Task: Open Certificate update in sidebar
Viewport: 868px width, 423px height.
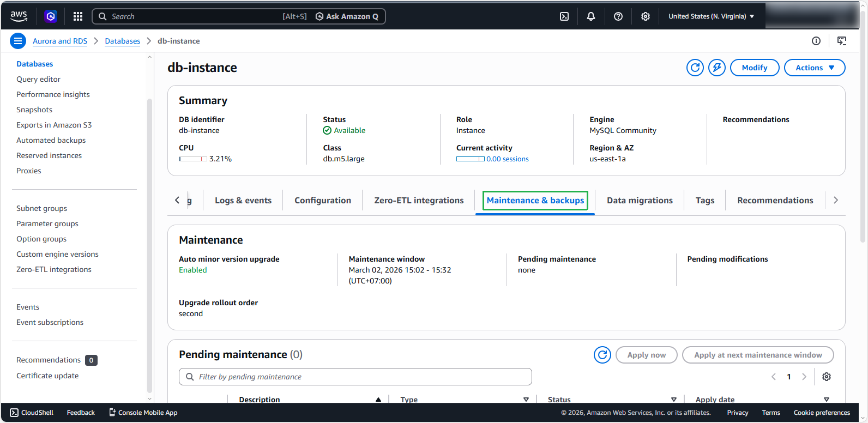Action: coord(47,376)
